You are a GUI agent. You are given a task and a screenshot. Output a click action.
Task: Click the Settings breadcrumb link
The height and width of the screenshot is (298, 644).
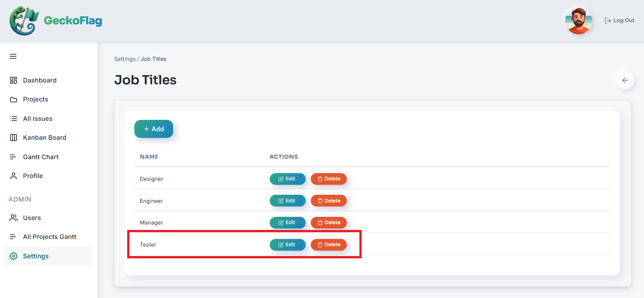124,59
